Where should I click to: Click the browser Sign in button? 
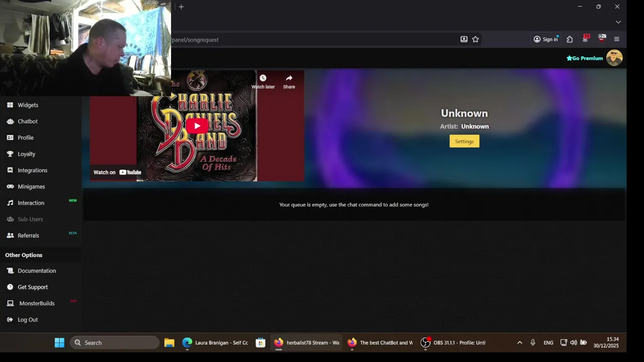[546, 39]
